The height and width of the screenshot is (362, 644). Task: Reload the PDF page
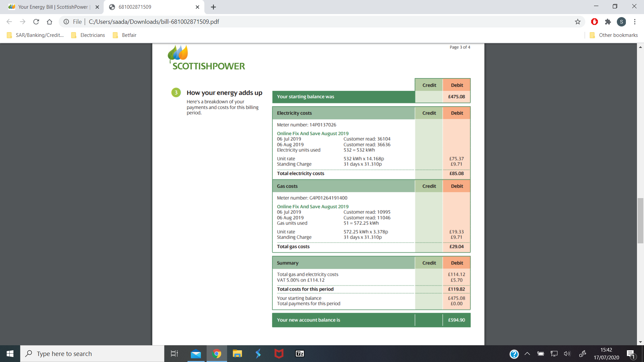(x=36, y=22)
